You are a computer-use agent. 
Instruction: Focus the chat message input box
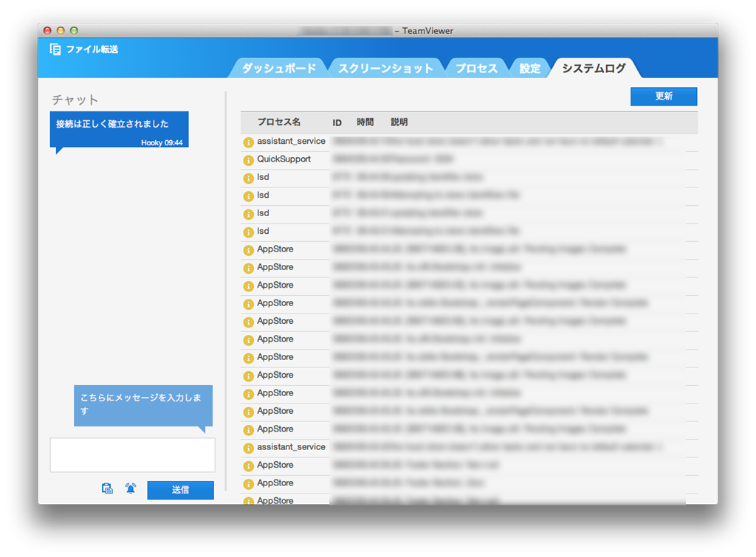tap(133, 455)
